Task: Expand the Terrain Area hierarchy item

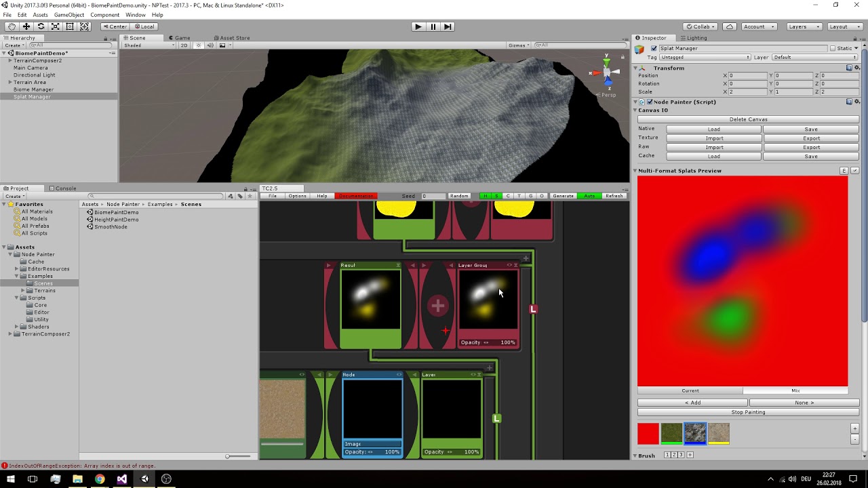Action: (x=10, y=82)
